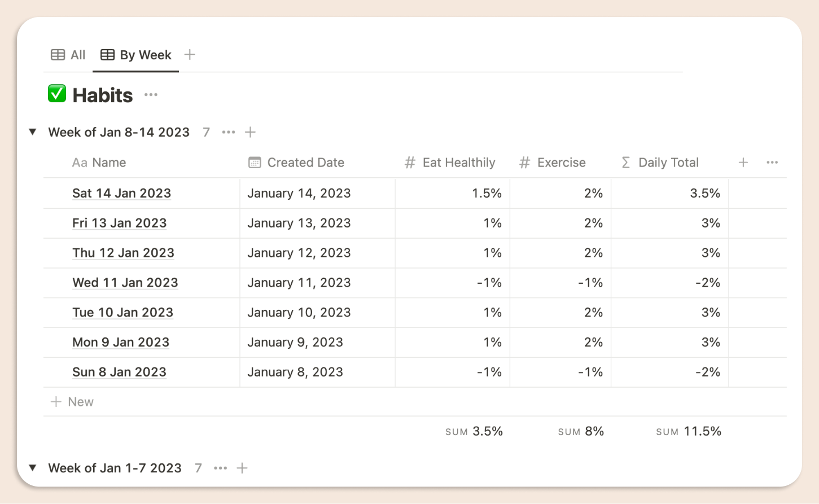Click New to add a habit entry
The image size is (819, 504).
click(x=73, y=402)
